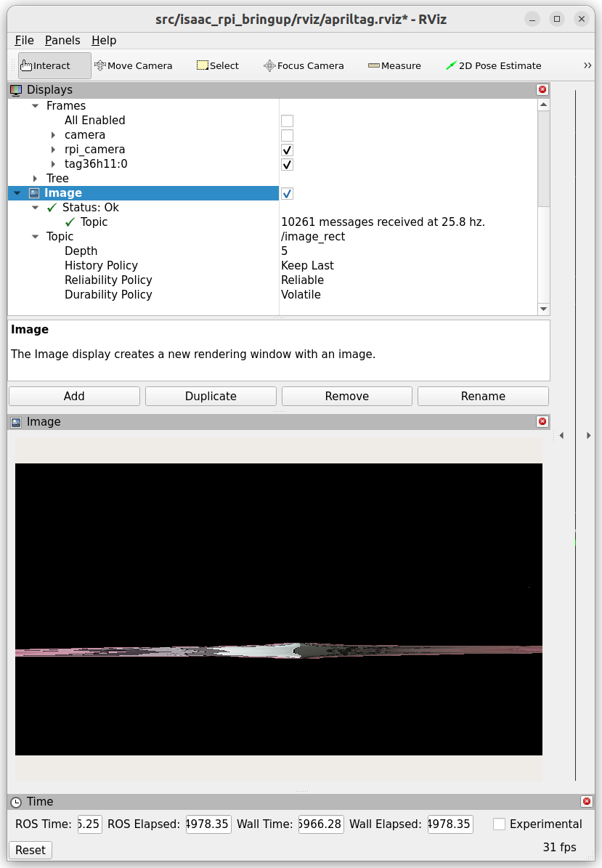Open the File menu
Viewport: 602px width, 868px height.
click(24, 40)
